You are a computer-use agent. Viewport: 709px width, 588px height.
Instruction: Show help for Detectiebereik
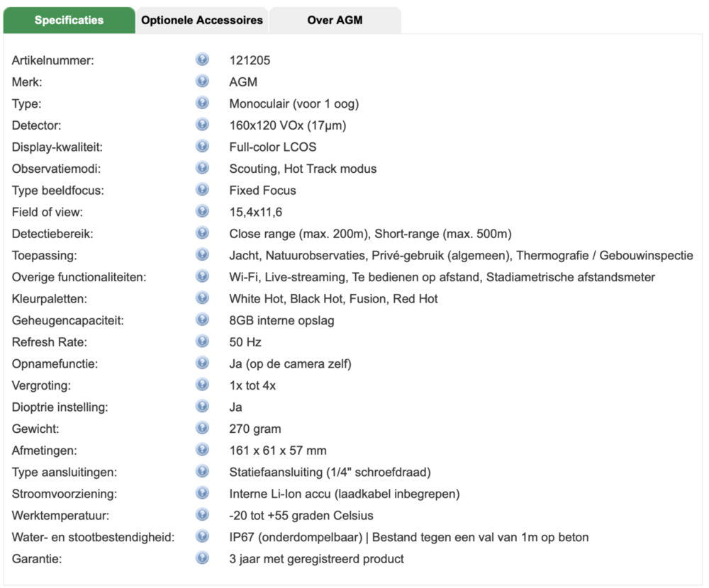[x=202, y=233]
